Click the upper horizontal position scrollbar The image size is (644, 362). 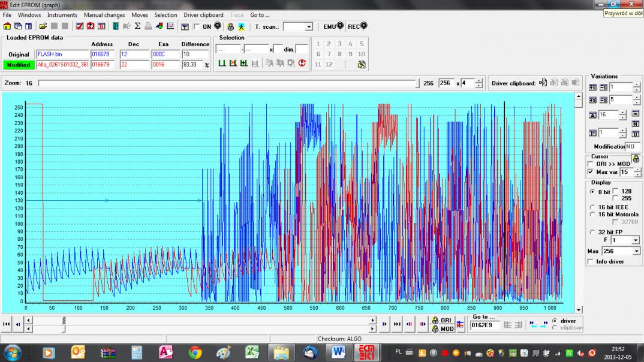point(200,320)
